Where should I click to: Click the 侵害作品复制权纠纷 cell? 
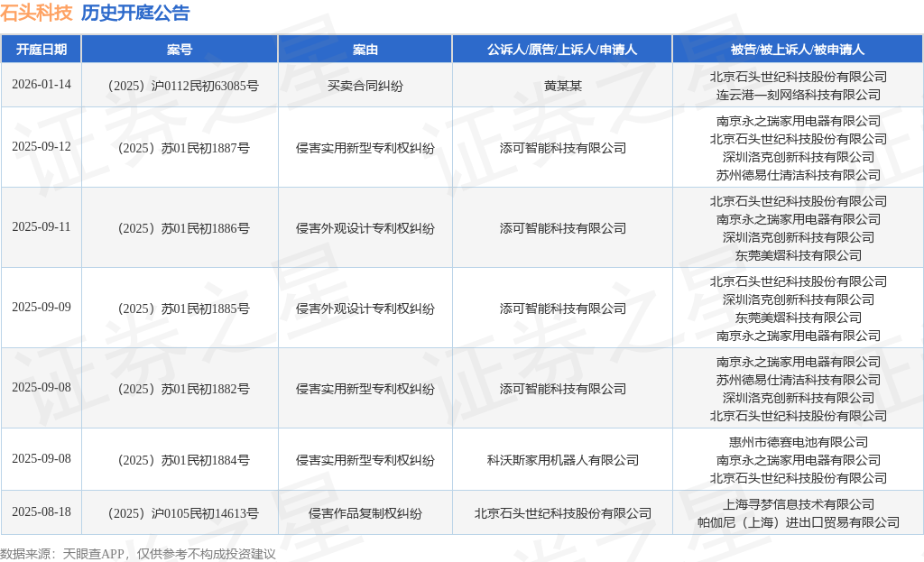(365, 513)
